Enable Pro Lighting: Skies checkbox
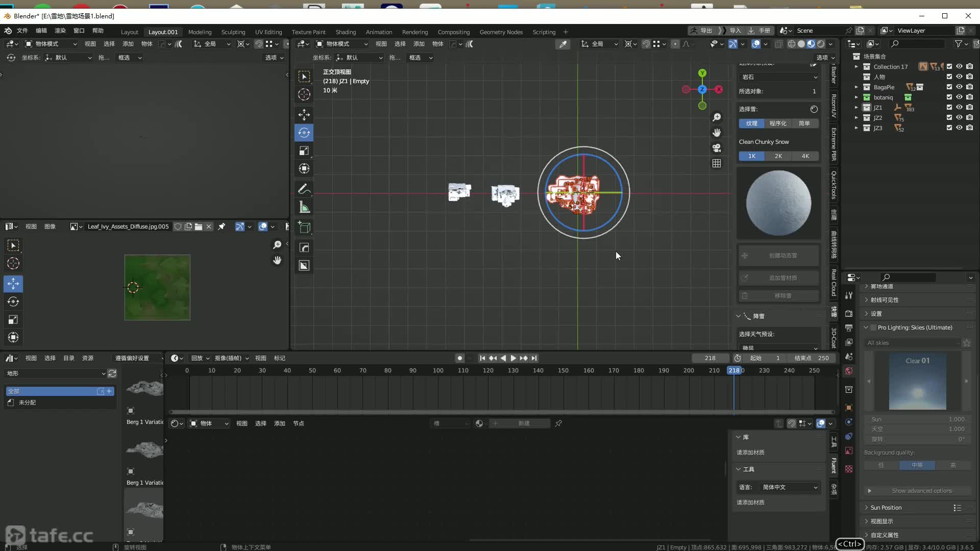The height and width of the screenshot is (551, 980). pyautogui.click(x=873, y=328)
